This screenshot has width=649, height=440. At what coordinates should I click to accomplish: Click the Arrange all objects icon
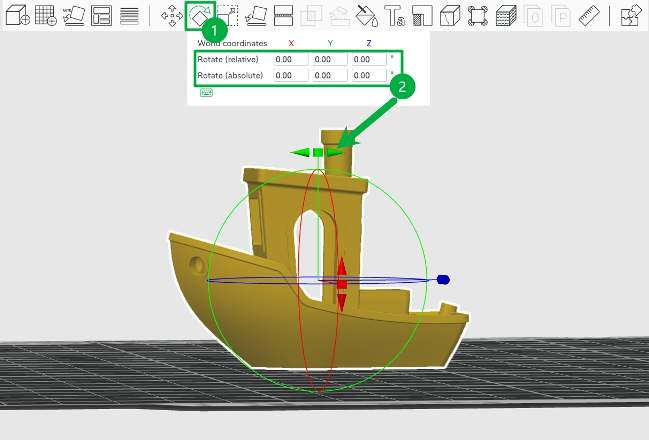(x=101, y=15)
